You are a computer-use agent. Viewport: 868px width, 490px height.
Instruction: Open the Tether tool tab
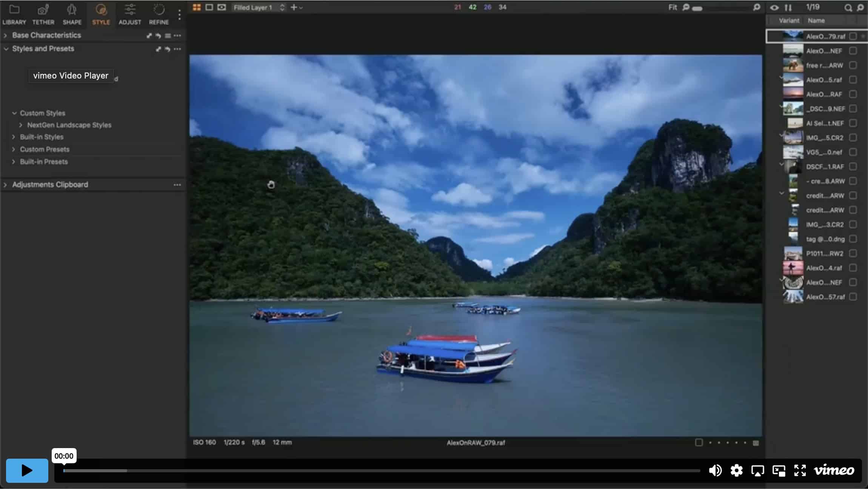[43, 14]
